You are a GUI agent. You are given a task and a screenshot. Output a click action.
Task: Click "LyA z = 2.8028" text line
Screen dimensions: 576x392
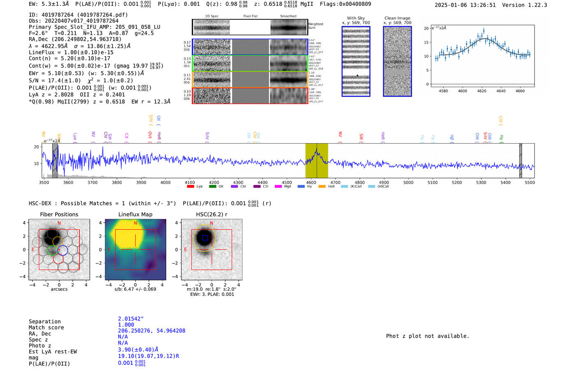click(51, 94)
